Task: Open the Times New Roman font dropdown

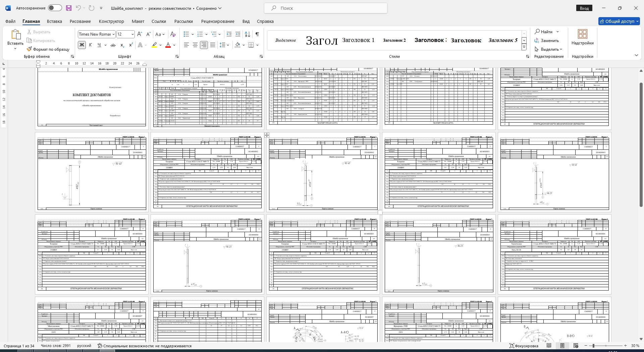Action: coord(113,34)
